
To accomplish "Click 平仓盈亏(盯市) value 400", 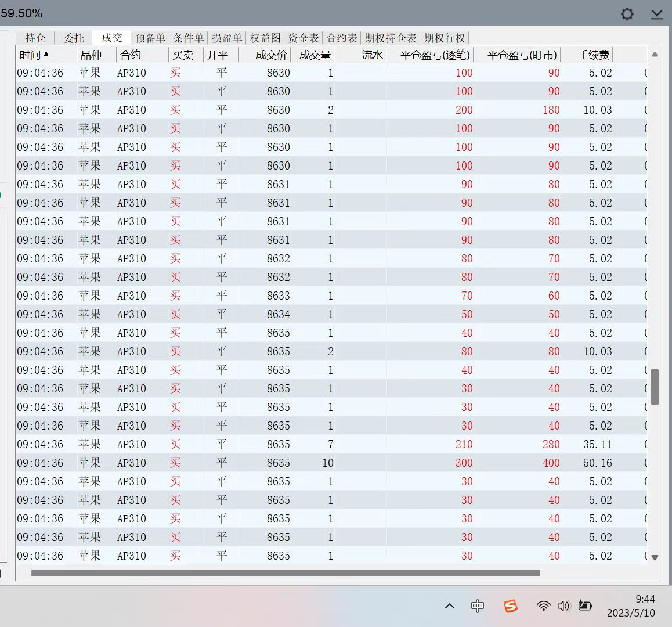I will (551, 463).
